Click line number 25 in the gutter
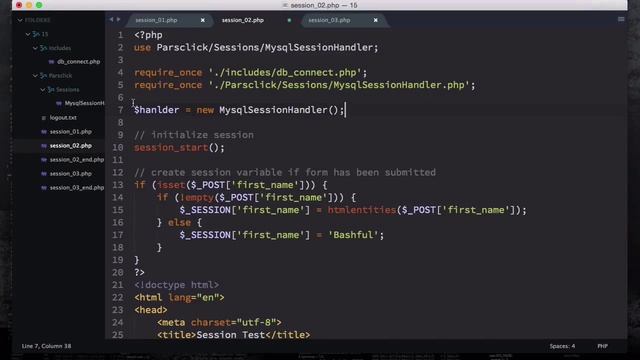Viewport: 640px width, 360px height. [x=118, y=335]
